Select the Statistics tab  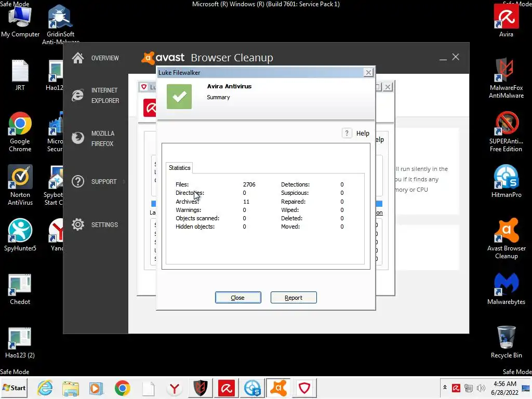coord(179,168)
